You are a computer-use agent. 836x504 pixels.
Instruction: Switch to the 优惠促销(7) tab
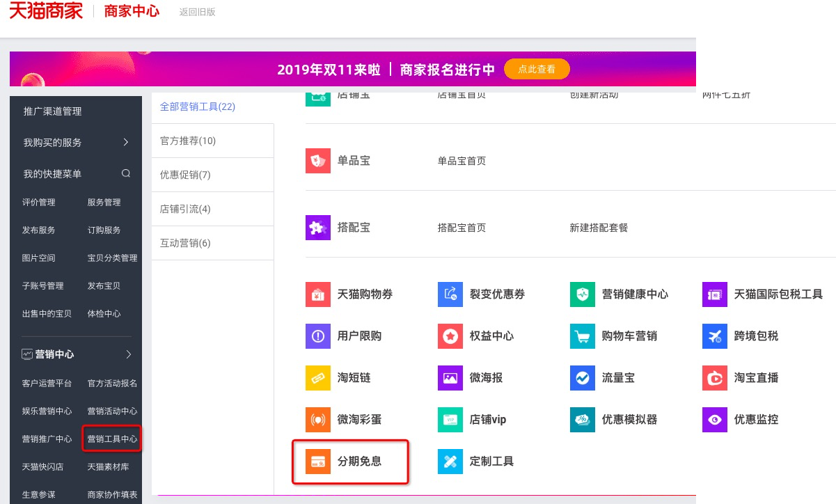185,175
